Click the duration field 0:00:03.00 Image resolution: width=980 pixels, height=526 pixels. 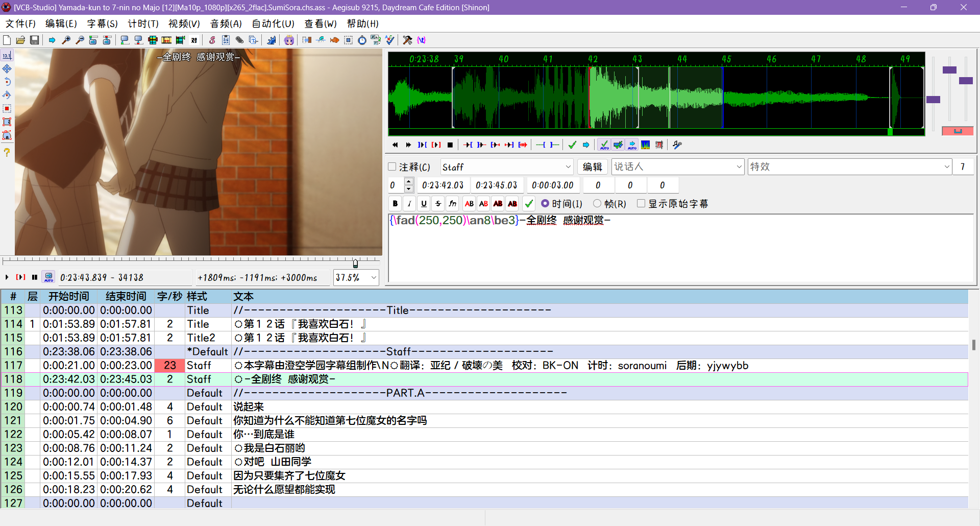click(x=553, y=185)
